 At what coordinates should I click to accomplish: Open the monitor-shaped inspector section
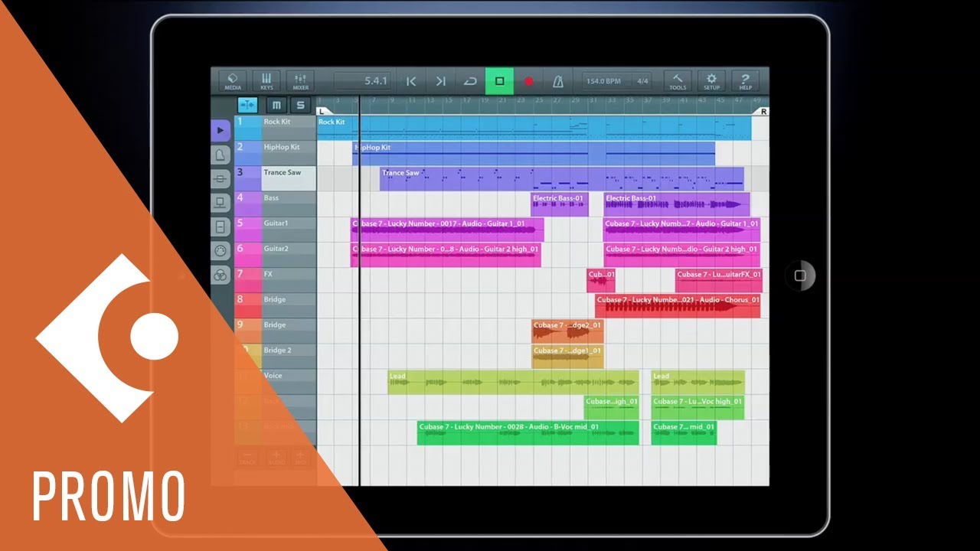tap(220, 203)
